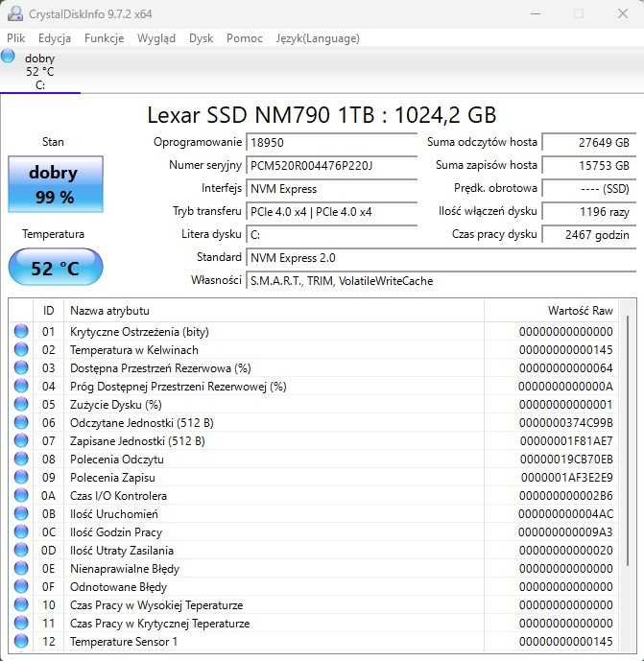Open the Pomoc menu
644x661 pixels.
click(244, 38)
